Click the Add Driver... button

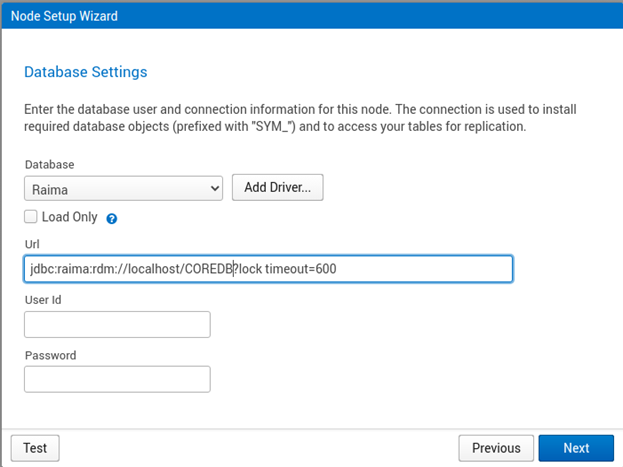click(278, 187)
